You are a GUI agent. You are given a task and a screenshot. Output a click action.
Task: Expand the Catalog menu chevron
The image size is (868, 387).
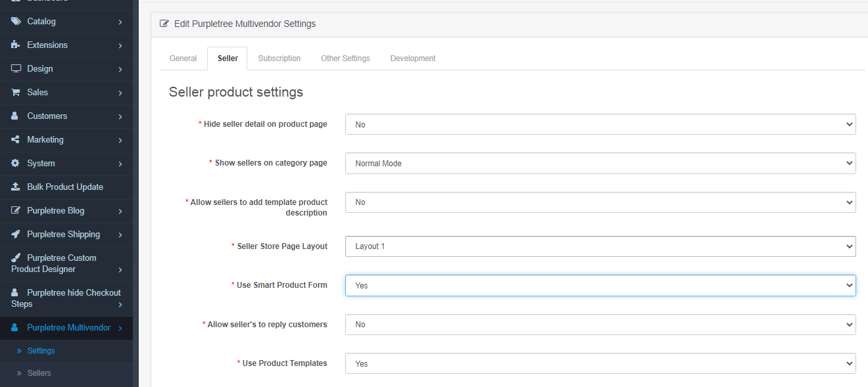click(120, 22)
